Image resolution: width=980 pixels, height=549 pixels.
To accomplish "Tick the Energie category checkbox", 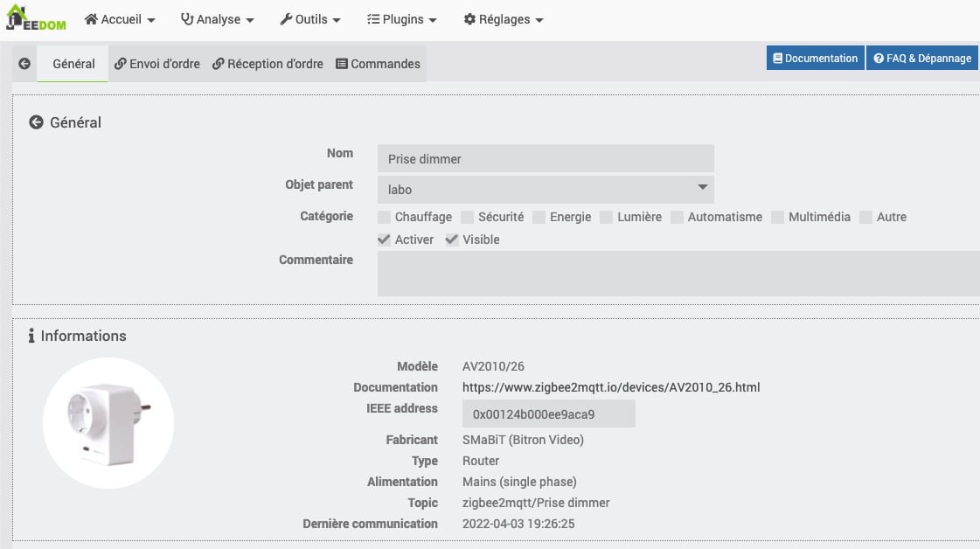I will 539,217.
